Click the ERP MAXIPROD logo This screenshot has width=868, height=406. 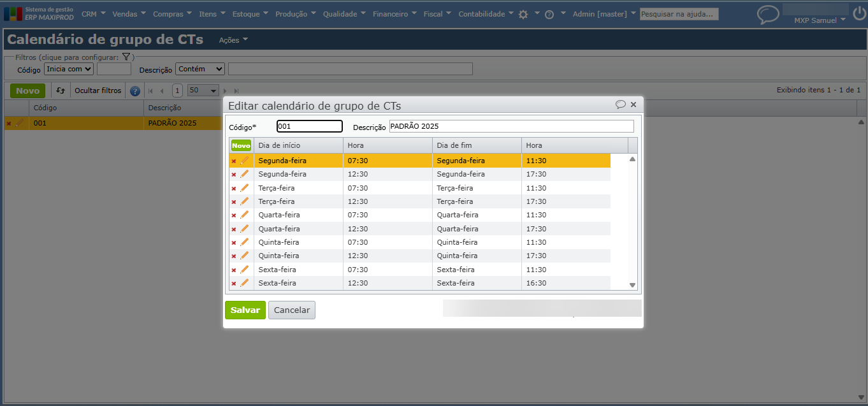[40, 13]
